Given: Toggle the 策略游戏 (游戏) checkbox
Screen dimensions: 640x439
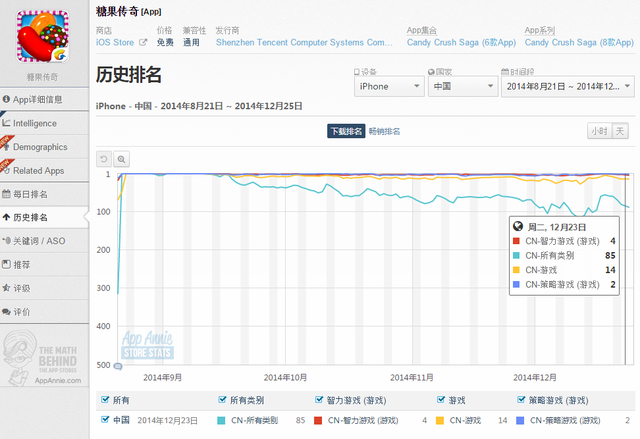Looking at the screenshot, I should click(521, 399).
